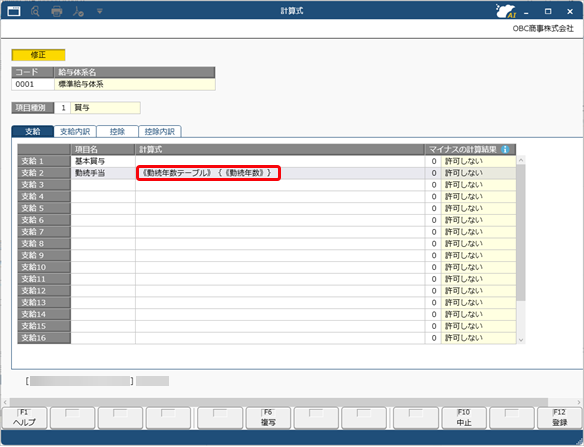The width and height of the screenshot is (584, 447).
Task: Select 許可しない option for 支給 3 row
Action: point(478,185)
